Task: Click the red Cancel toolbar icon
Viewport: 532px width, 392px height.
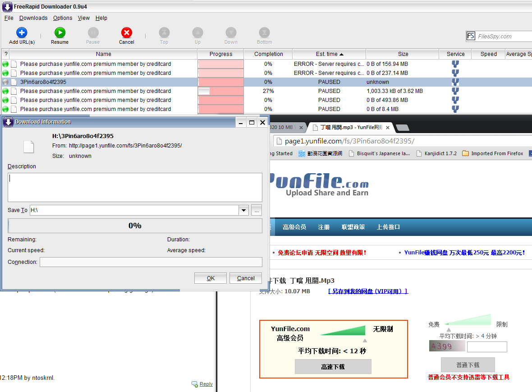Action: click(127, 32)
